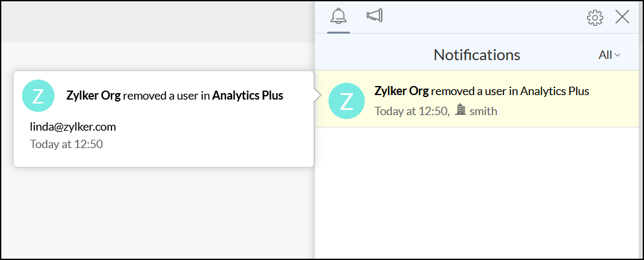
Task: Expand the All filter dropdown
Action: coord(609,55)
